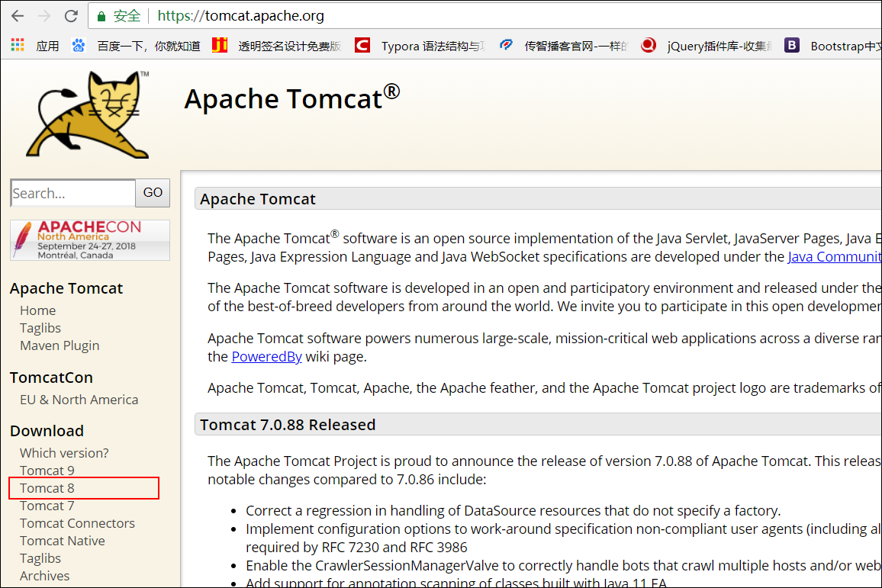
Task: Open the Taglibs link under Download
Action: tap(40, 558)
